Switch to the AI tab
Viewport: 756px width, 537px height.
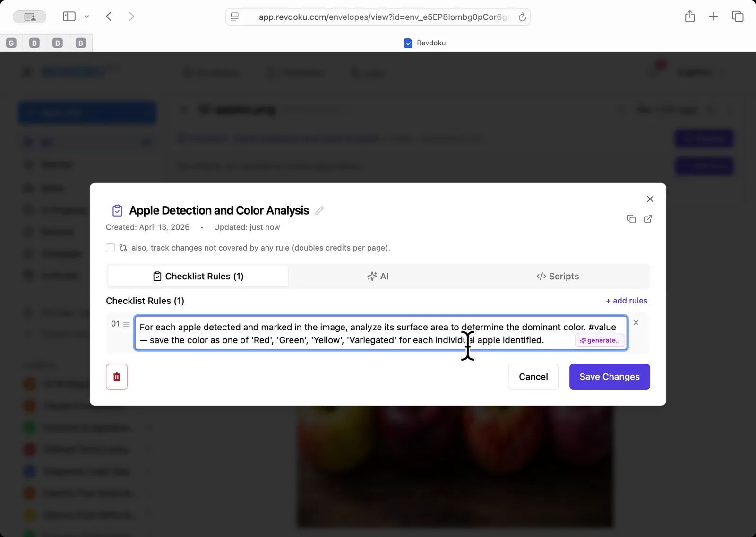[x=378, y=276]
